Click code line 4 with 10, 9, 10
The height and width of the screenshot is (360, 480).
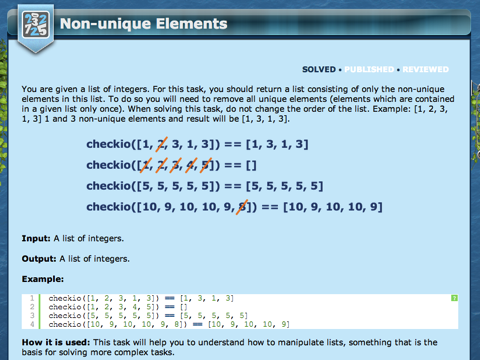point(169,324)
